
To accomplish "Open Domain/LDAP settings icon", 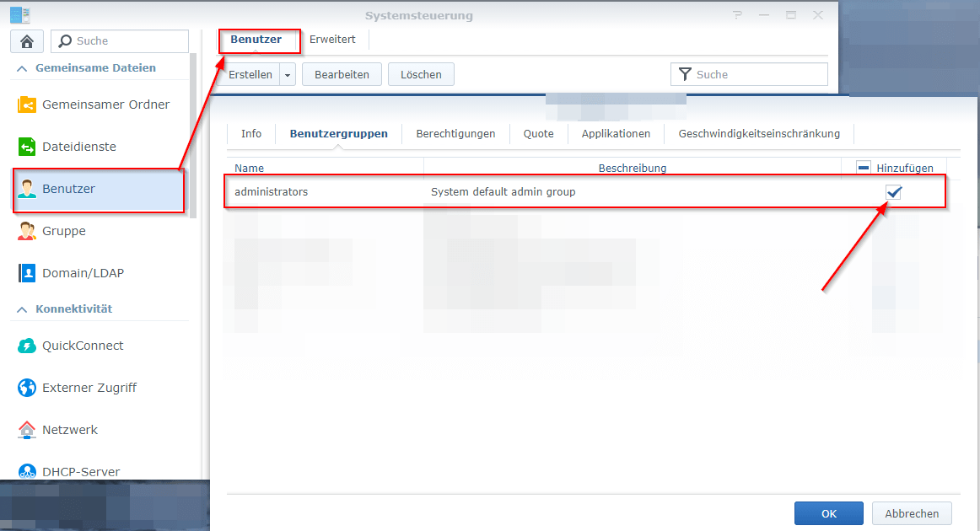I will coord(28,273).
